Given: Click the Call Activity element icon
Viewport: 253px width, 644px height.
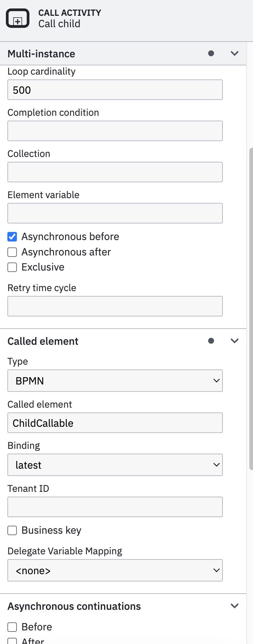Looking at the screenshot, I should point(18,18).
